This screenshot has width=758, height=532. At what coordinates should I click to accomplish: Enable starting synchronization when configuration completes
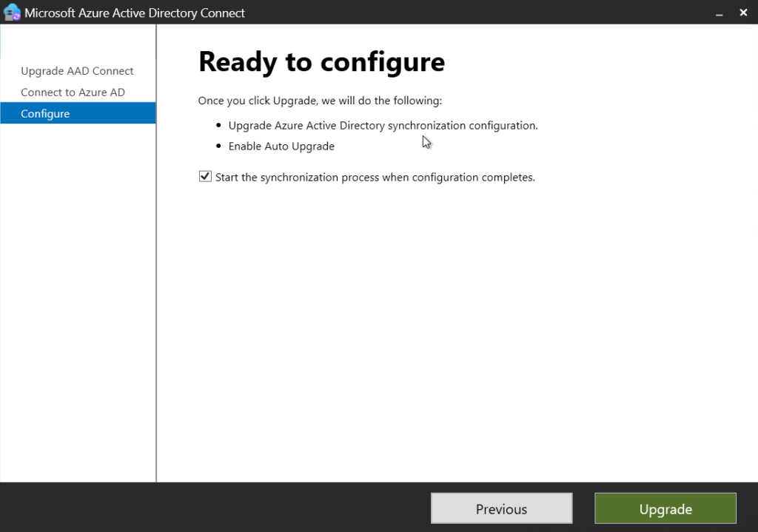click(x=205, y=176)
